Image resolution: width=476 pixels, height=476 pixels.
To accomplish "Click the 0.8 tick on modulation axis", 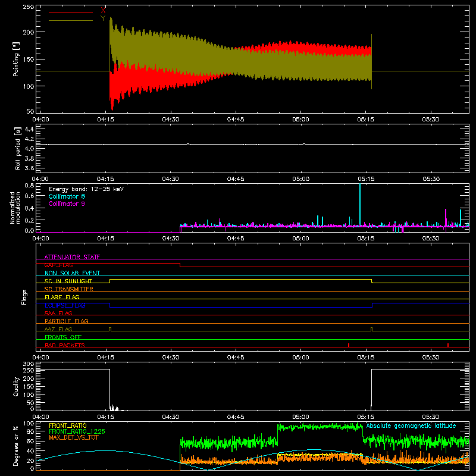I will point(29,186).
